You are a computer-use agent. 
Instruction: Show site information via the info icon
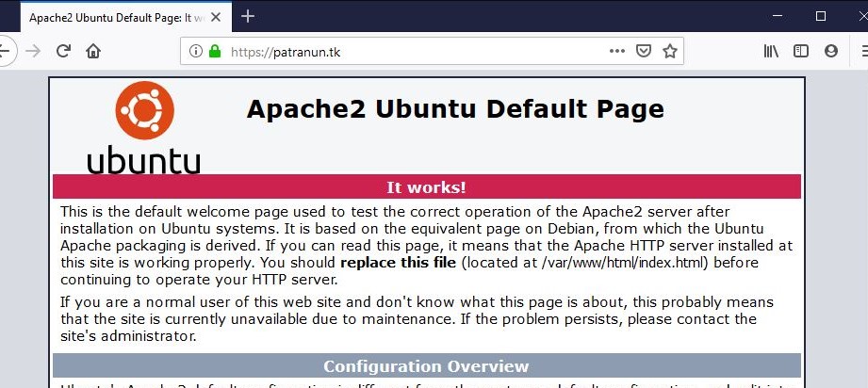[196, 51]
